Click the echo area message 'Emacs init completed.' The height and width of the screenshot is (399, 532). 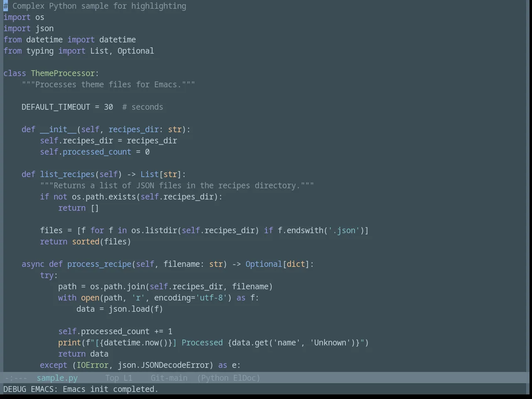tap(111, 389)
